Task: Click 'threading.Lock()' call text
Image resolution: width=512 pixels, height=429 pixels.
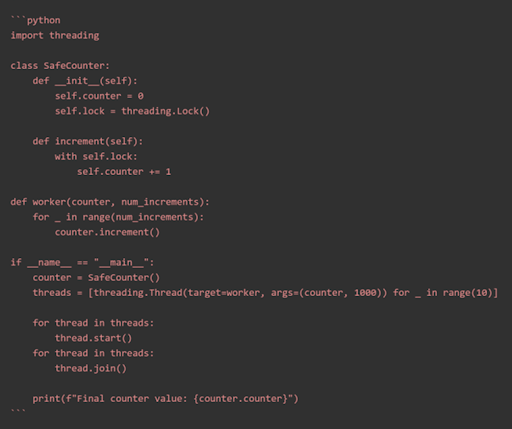Action: point(165,111)
